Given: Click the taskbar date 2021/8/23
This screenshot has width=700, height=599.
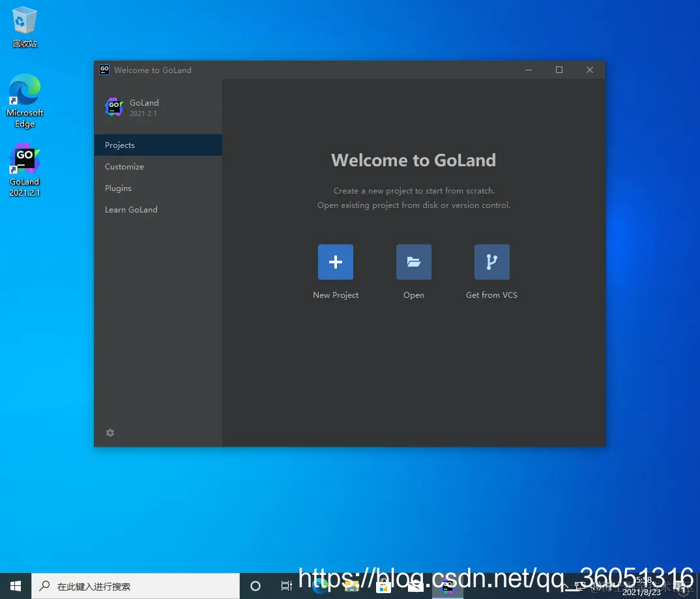Looking at the screenshot, I should (641, 592).
